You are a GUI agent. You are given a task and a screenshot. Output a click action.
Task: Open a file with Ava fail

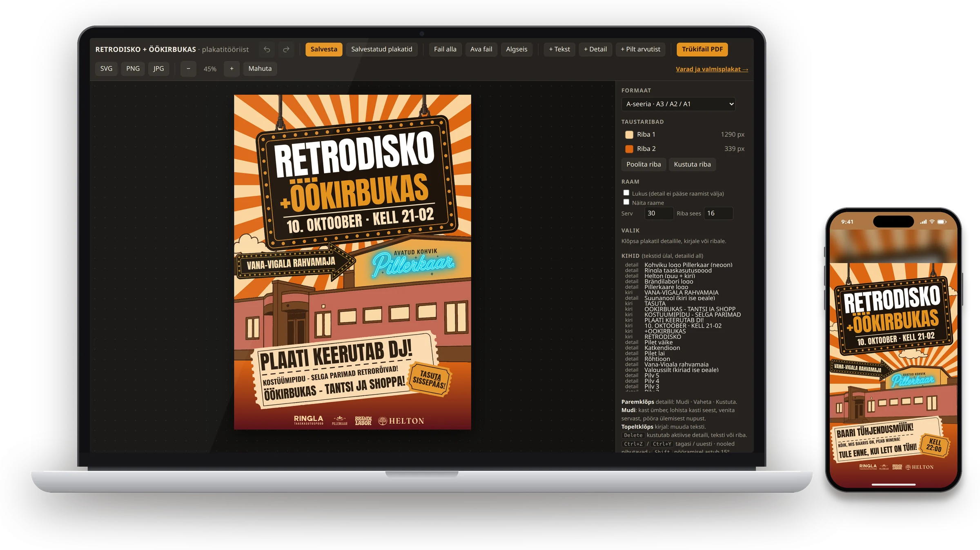pos(481,49)
